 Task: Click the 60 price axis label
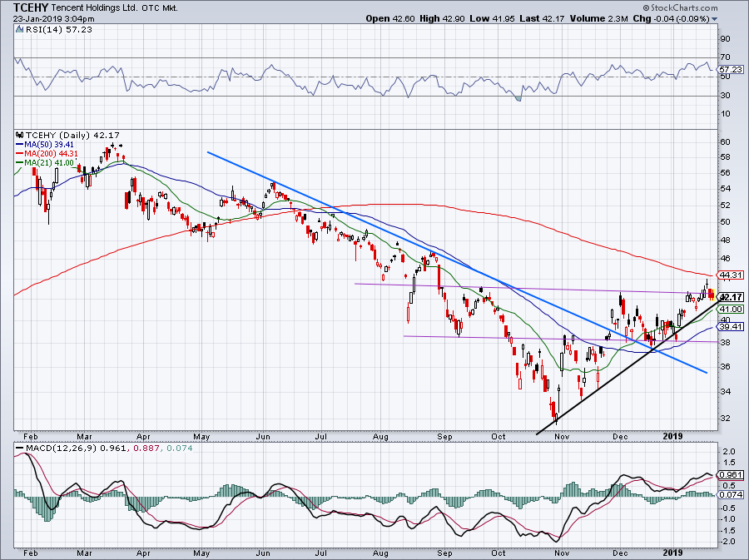725,141
